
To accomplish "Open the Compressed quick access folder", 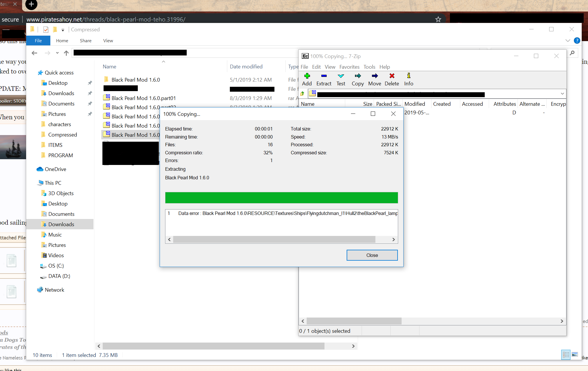I will 62,135.
